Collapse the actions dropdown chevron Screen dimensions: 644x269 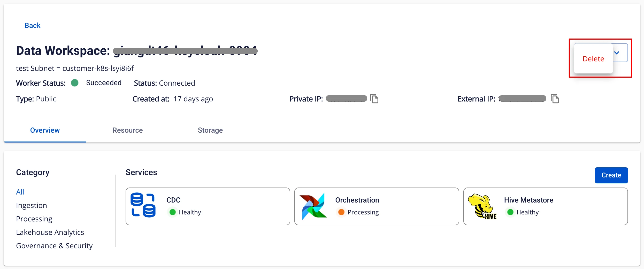(x=617, y=53)
